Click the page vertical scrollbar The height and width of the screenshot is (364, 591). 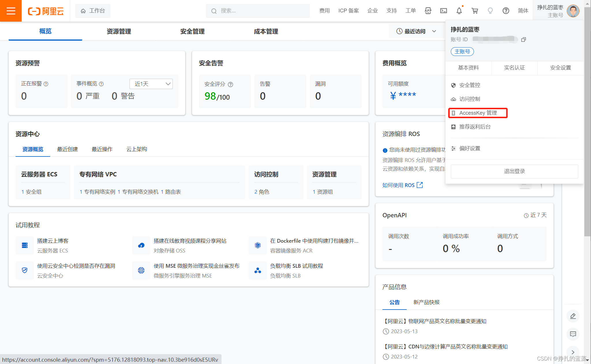coord(587,121)
